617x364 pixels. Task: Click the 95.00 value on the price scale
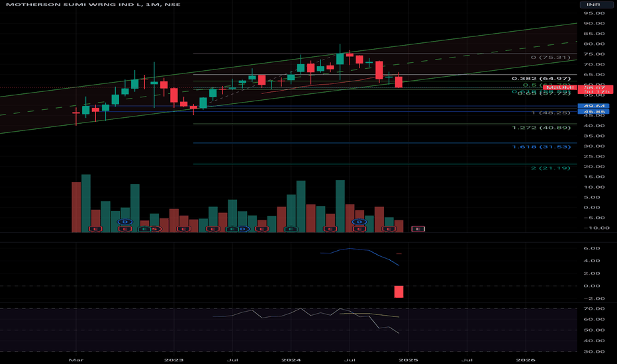(x=594, y=13)
